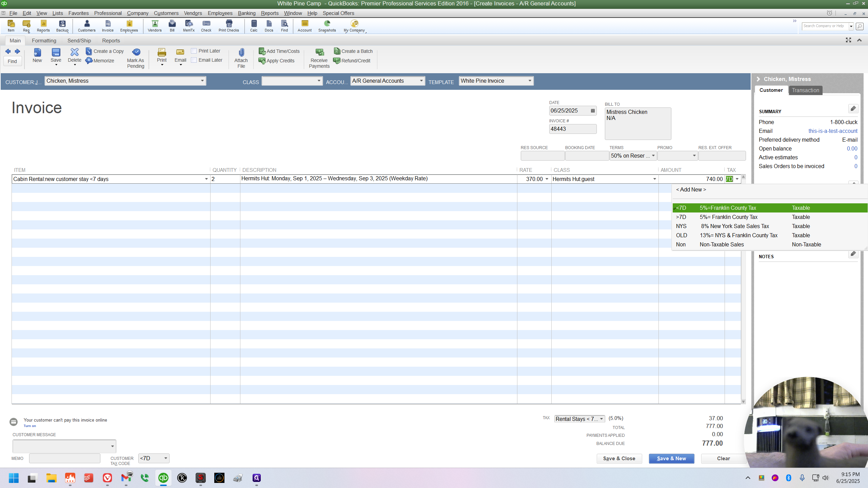868x488 pixels.
Task: Open the item line dropdown arrow
Action: (x=206, y=179)
